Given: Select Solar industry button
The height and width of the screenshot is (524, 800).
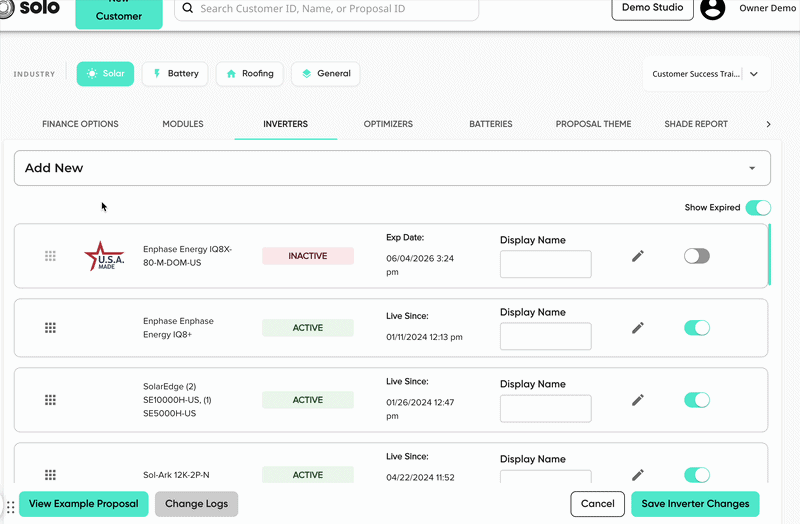Looking at the screenshot, I should pos(106,74).
